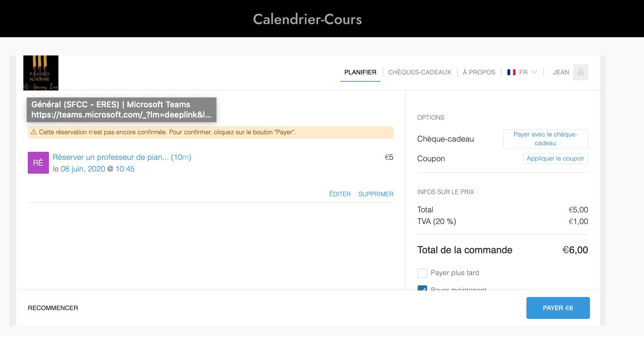Click the Recommencer button
This screenshot has width=644, height=351.
pos(53,308)
